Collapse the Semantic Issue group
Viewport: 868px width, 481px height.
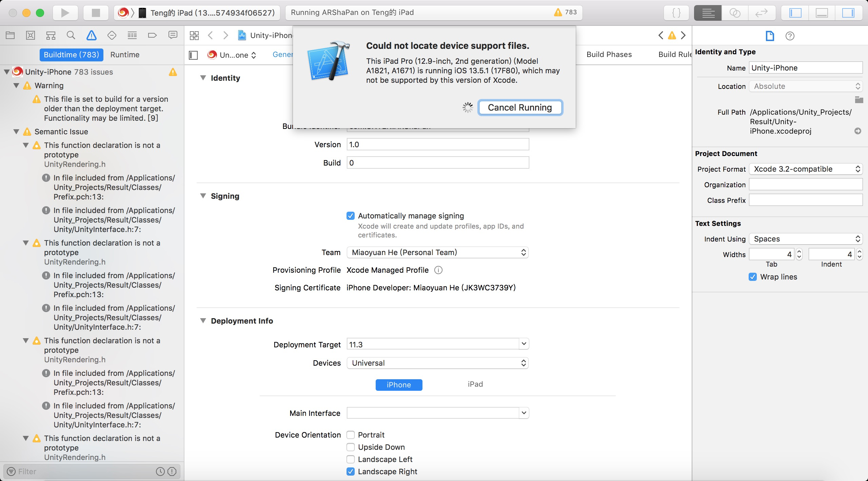click(16, 132)
